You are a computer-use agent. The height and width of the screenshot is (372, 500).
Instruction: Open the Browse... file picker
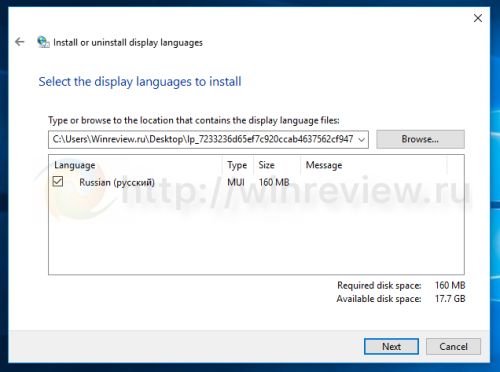[x=420, y=139]
